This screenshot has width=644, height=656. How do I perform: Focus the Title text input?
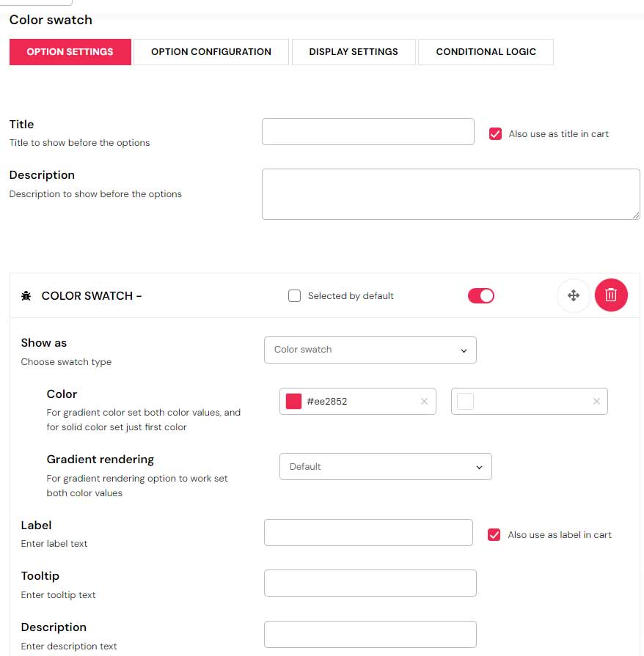pyautogui.click(x=368, y=132)
